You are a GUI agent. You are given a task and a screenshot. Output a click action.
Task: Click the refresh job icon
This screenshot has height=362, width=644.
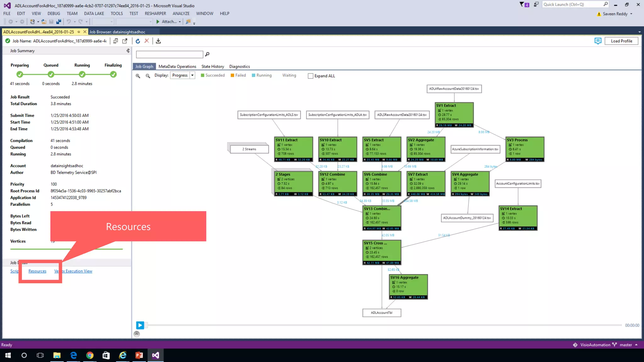pos(138,41)
